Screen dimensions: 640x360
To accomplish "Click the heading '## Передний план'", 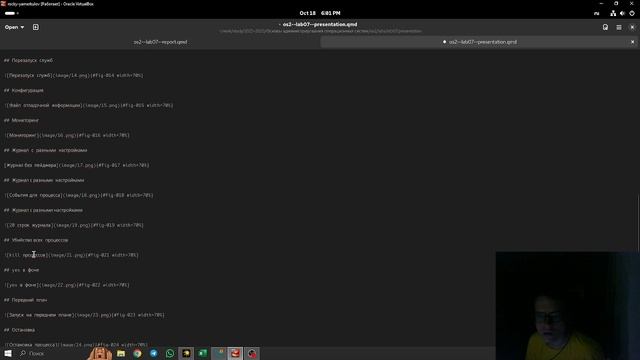I will pos(26,300).
